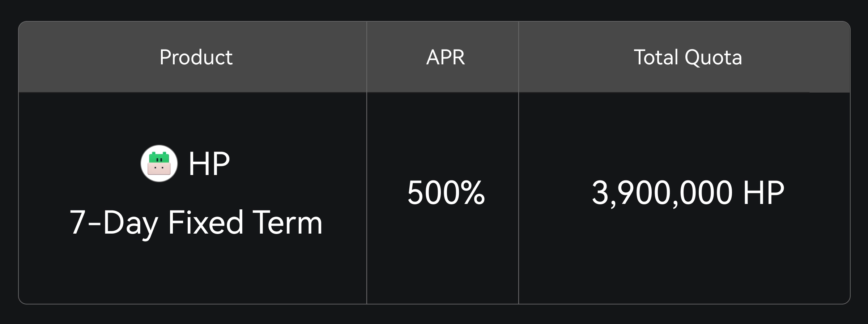This screenshot has height=324, width=868.
Task: Click the word Fixed in product name
Action: click(x=205, y=223)
